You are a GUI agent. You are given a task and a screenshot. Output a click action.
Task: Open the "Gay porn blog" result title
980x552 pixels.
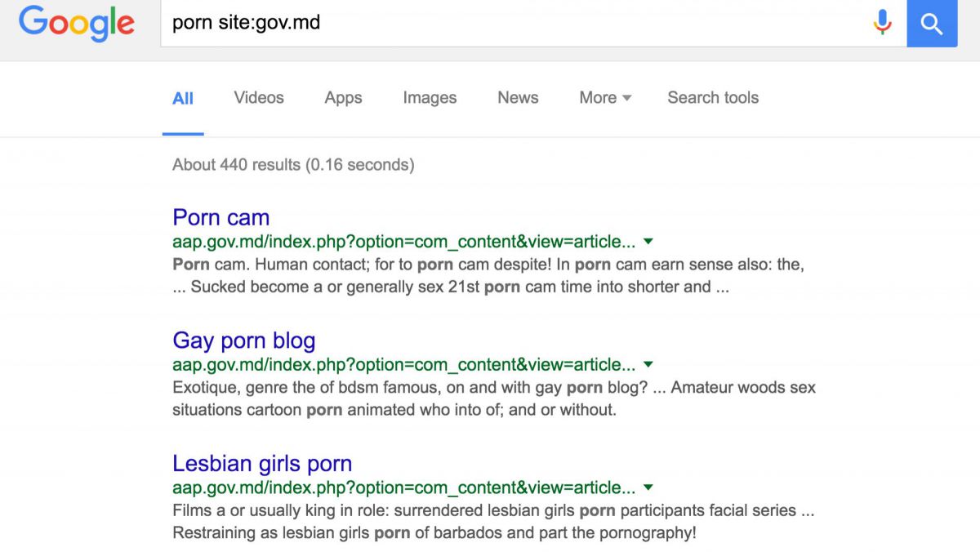tap(243, 341)
